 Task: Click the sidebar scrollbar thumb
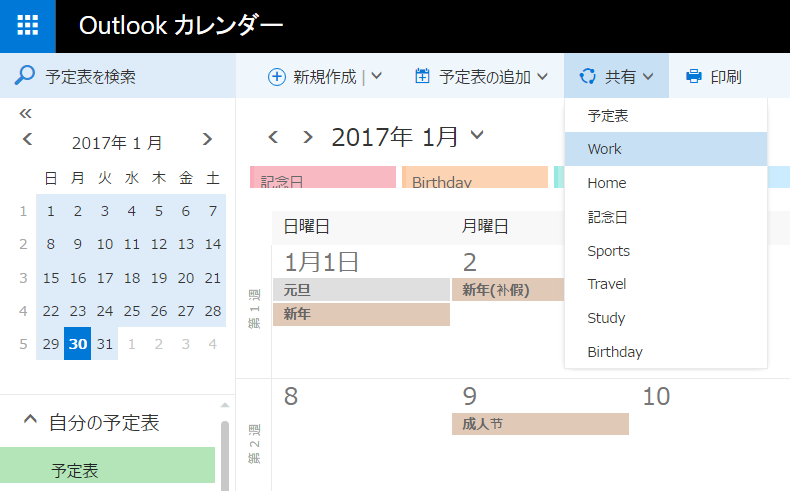click(x=225, y=455)
